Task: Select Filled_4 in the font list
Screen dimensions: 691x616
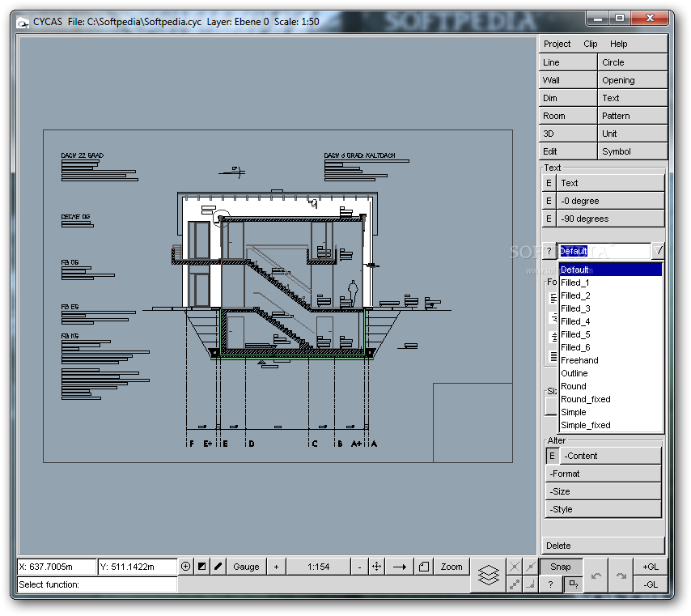Action: click(x=611, y=321)
